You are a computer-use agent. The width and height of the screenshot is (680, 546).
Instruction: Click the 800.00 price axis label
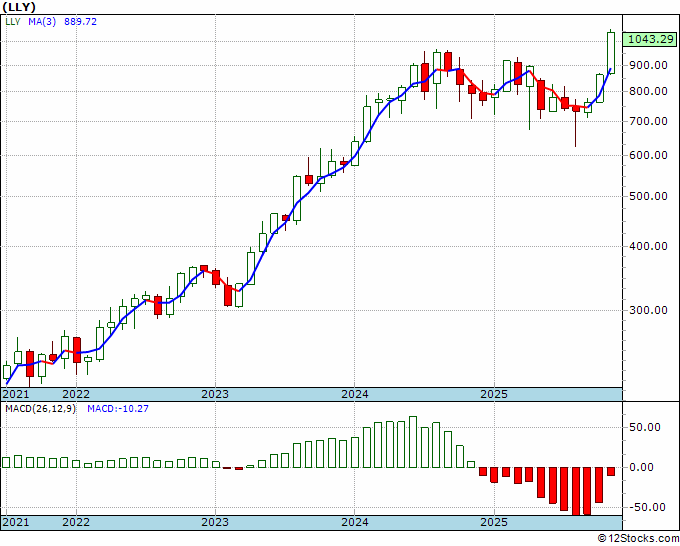click(649, 91)
